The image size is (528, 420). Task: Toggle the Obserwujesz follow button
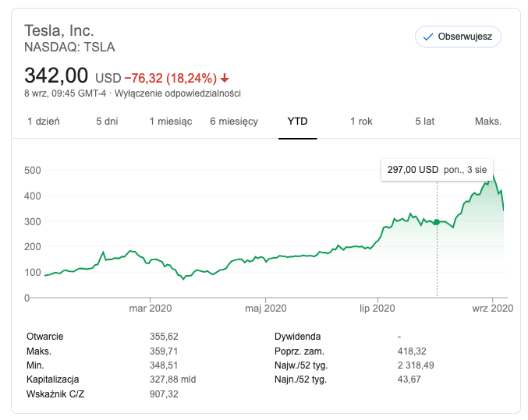pos(458,37)
